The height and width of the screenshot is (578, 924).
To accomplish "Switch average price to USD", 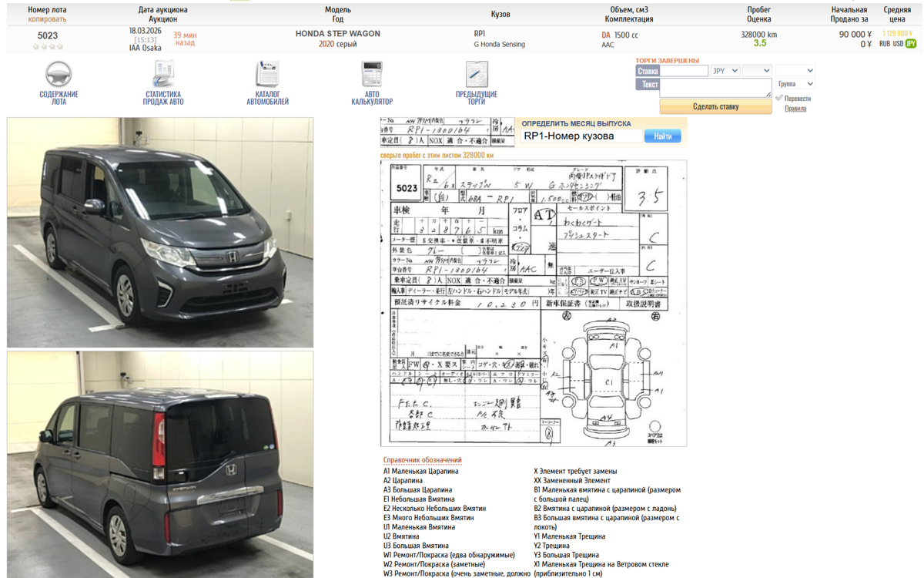I will point(898,44).
